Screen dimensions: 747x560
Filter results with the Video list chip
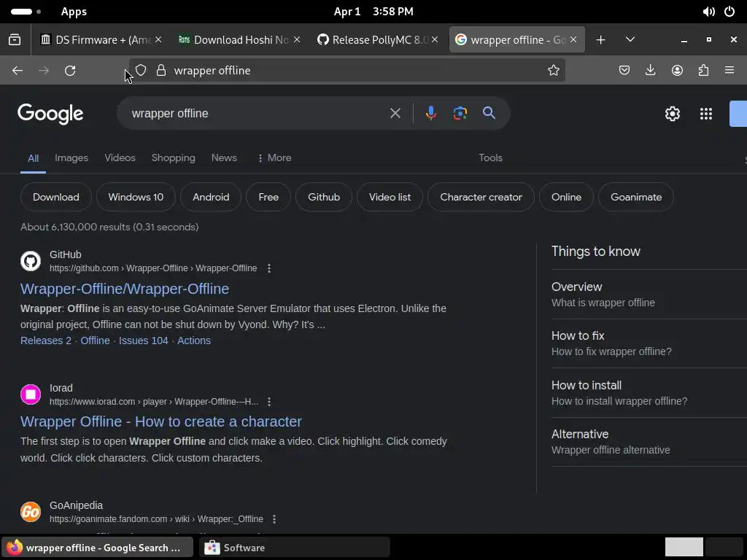click(x=390, y=197)
